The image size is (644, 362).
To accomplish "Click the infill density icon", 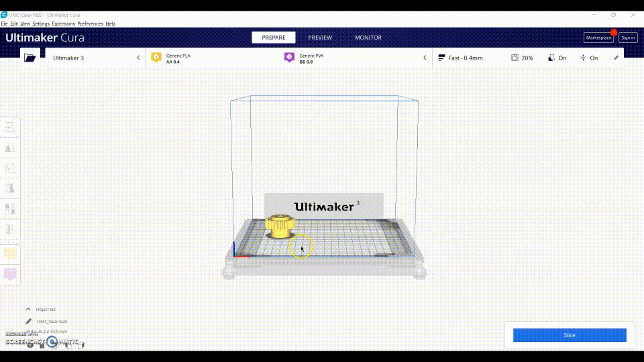I will (x=515, y=58).
